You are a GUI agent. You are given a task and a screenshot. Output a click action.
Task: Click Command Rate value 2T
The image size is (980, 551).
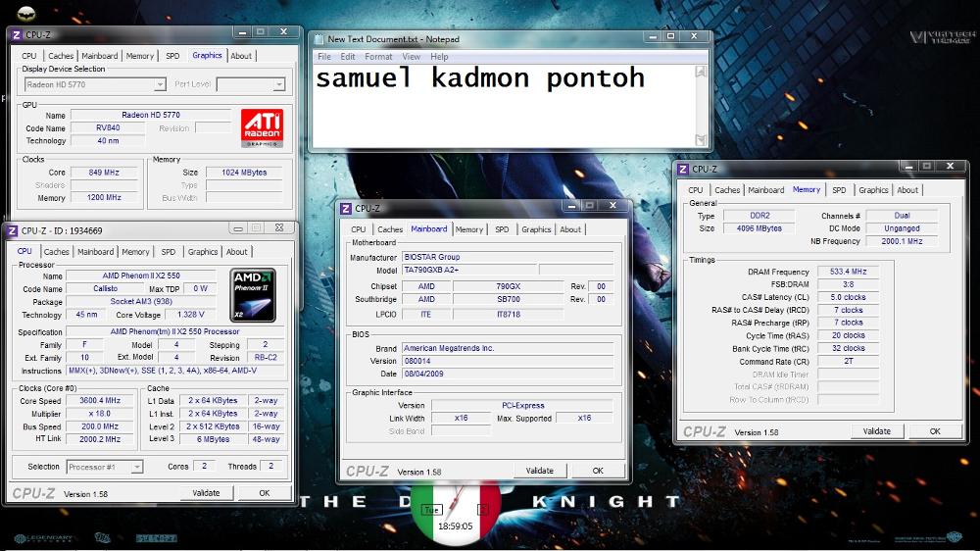(x=848, y=361)
